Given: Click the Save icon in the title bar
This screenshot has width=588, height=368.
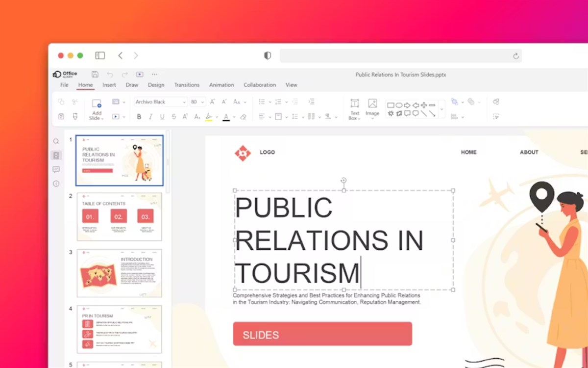Looking at the screenshot, I should point(95,74).
